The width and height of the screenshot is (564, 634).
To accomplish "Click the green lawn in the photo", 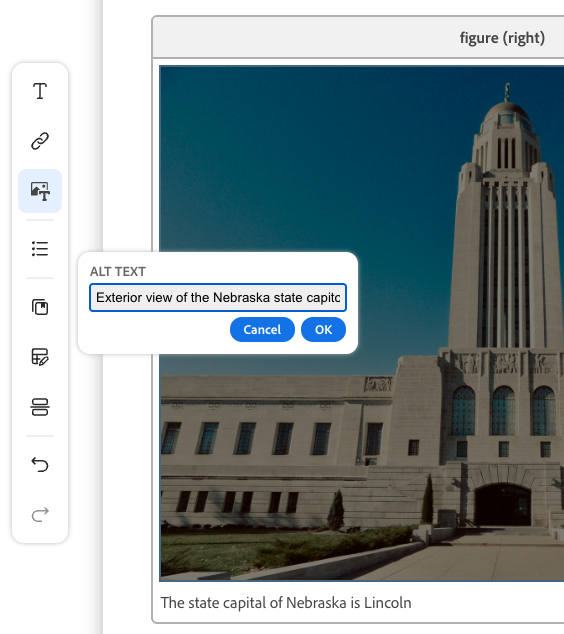I will [x=226, y=548].
